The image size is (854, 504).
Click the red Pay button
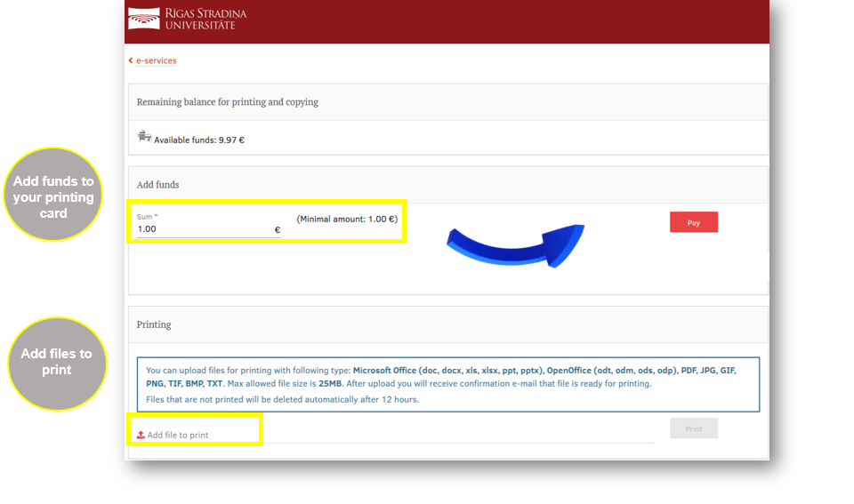click(693, 222)
